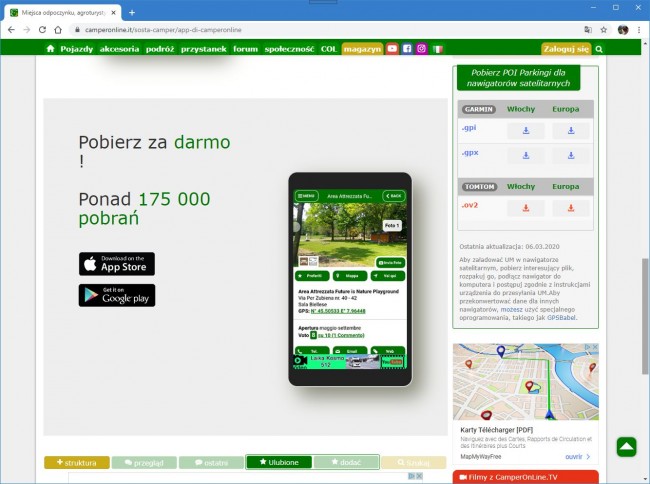Click the address bar URL
The image size is (650, 484).
point(163,30)
